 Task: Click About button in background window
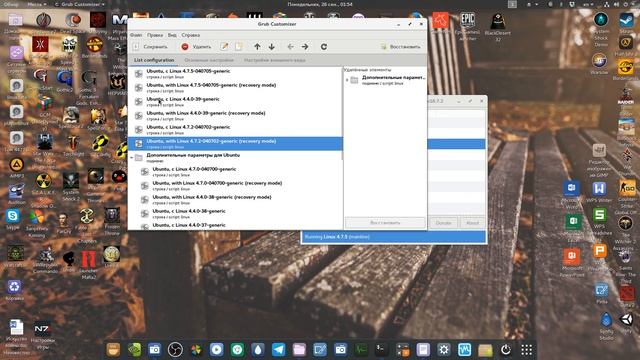pos(472,223)
